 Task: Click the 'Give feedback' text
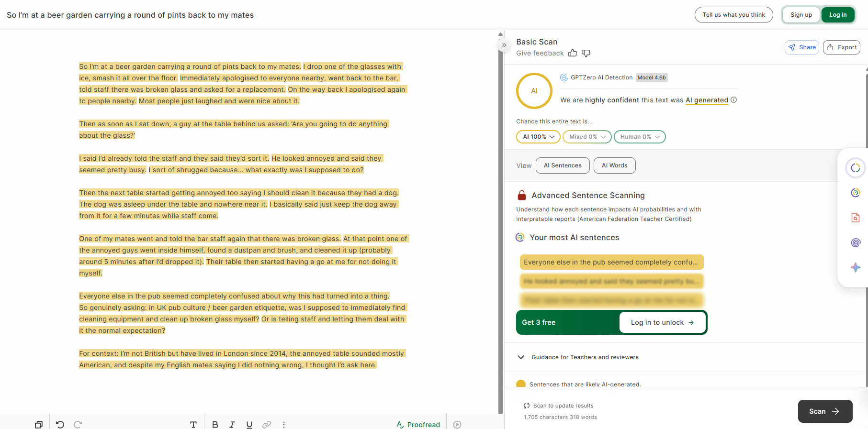(540, 53)
